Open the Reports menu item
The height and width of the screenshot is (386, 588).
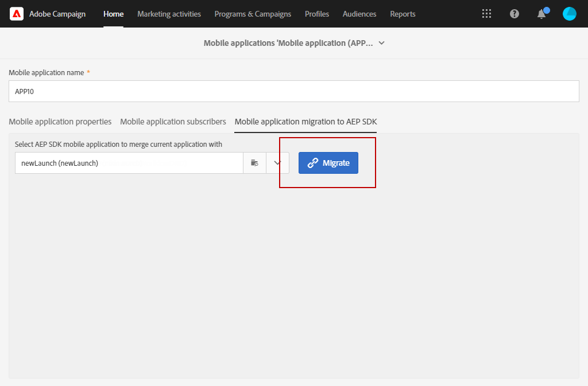click(x=403, y=14)
